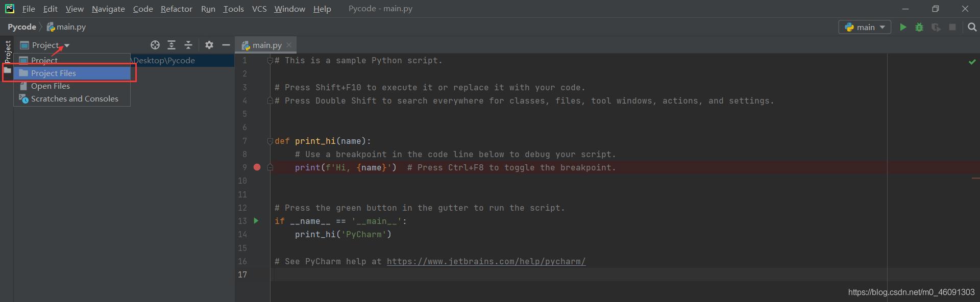Open the Run menu

pos(208,9)
